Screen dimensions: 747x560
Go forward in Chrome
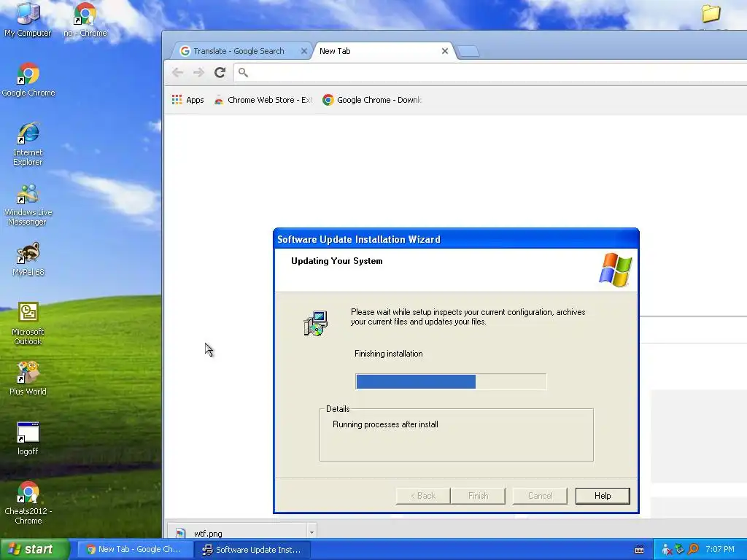pyautogui.click(x=198, y=72)
